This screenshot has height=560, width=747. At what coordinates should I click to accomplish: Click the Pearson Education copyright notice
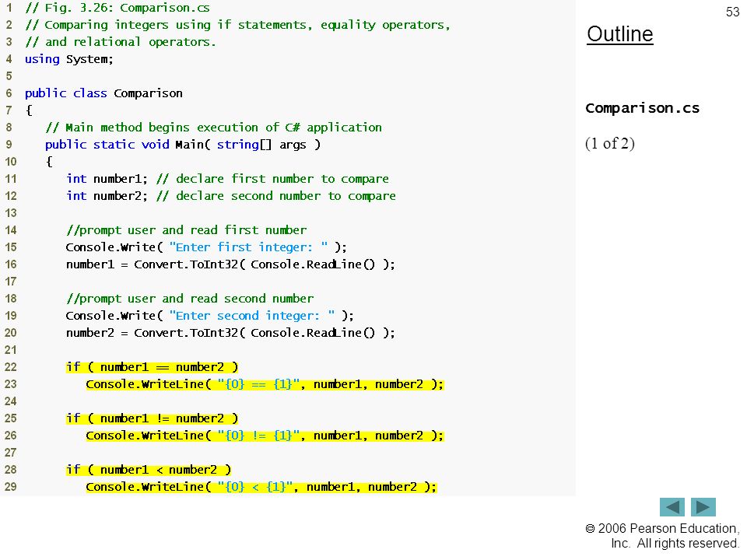tap(662, 536)
